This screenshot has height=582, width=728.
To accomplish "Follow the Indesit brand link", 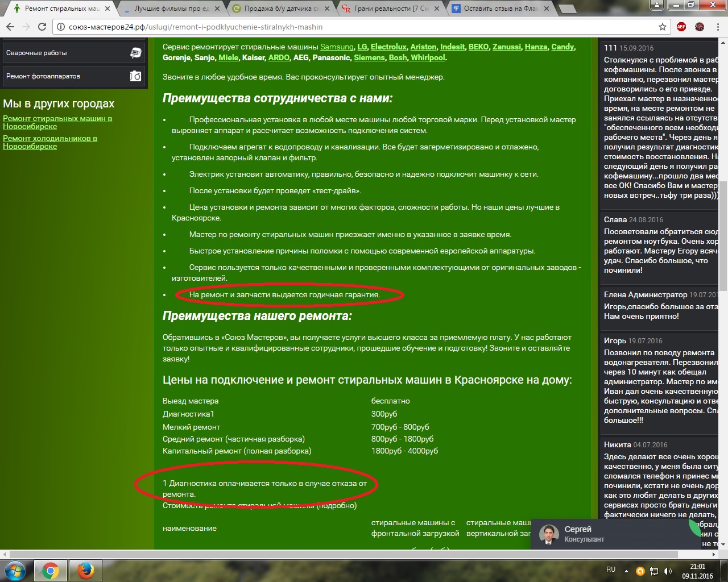I will coord(453,47).
